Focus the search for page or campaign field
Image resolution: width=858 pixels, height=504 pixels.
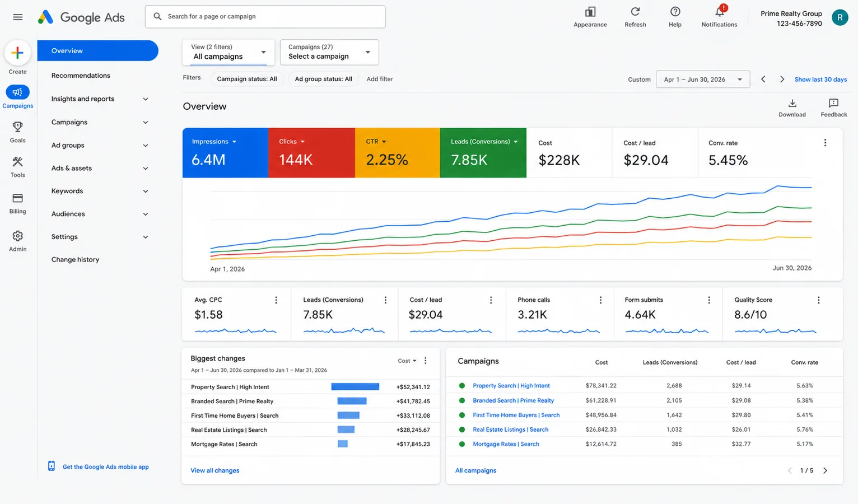[265, 17]
